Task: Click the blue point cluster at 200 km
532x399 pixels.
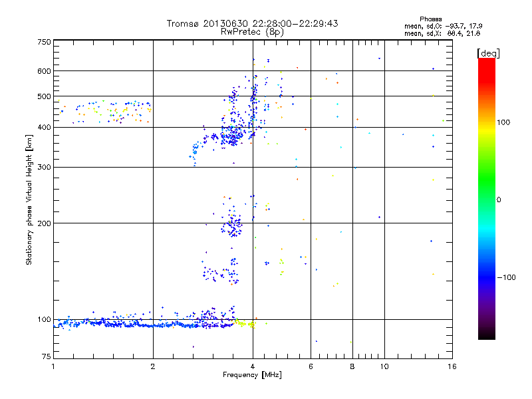Action: click(233, 227)
